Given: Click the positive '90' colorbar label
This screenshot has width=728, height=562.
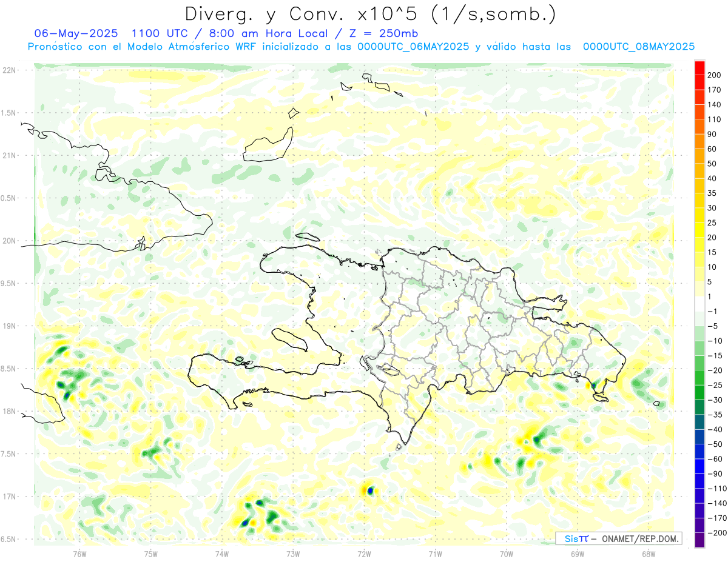Looking at the screenshot, I should click(x=712, y=134).
